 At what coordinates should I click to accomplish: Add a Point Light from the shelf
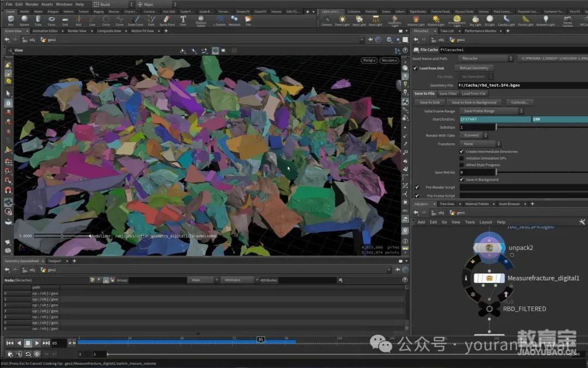click(x=342, y=21)
